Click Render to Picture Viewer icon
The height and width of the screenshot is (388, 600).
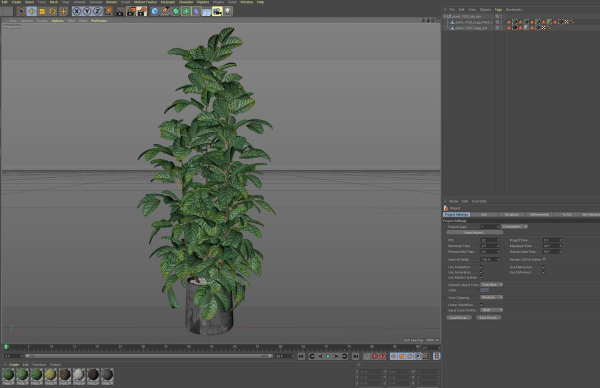click(131, 11)
